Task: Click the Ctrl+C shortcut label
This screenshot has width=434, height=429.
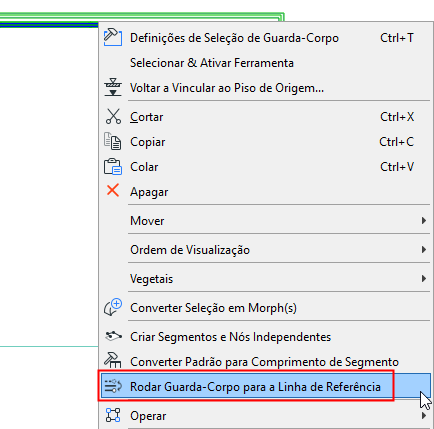Action: click(x=397, y=142)
